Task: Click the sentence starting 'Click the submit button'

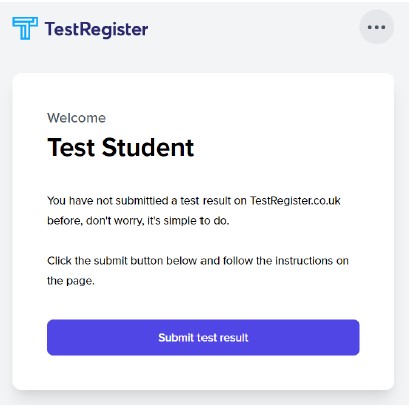Action: click(x=198, y=261)
